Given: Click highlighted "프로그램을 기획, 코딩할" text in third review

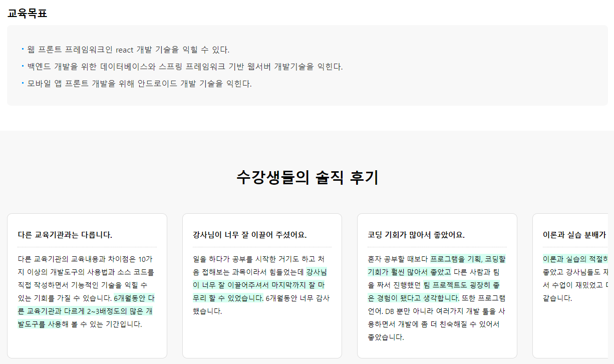Looking at the screenshot, I should [x=468, y=259].
